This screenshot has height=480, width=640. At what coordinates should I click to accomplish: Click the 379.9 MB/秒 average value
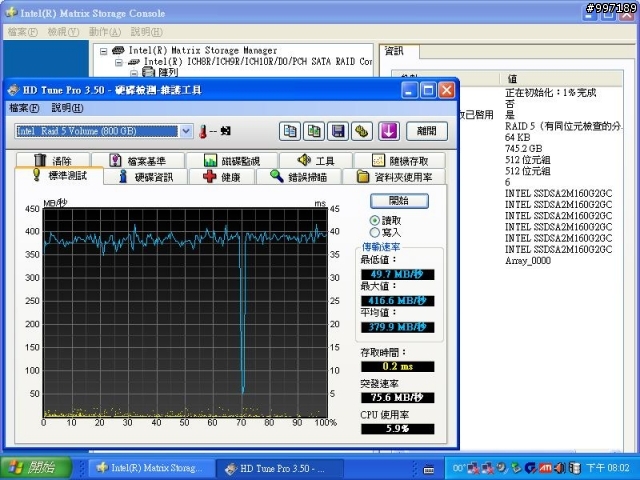(398, 327)
